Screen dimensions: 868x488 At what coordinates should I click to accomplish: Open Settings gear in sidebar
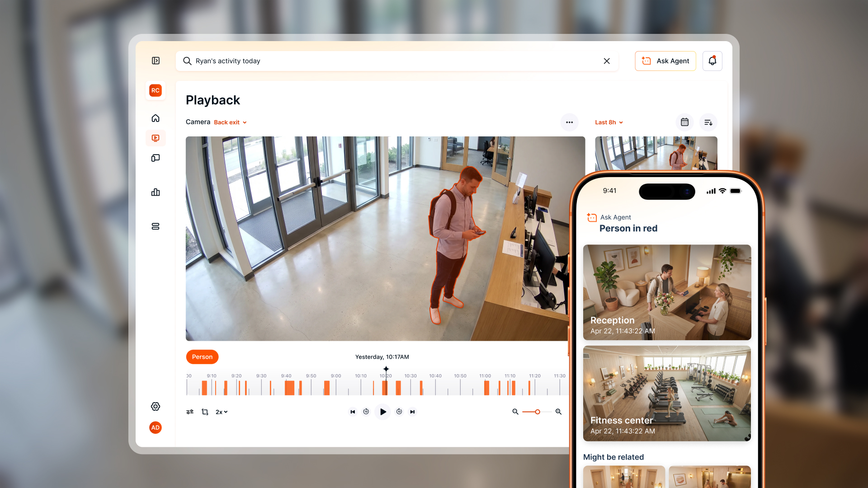(156, 406)
